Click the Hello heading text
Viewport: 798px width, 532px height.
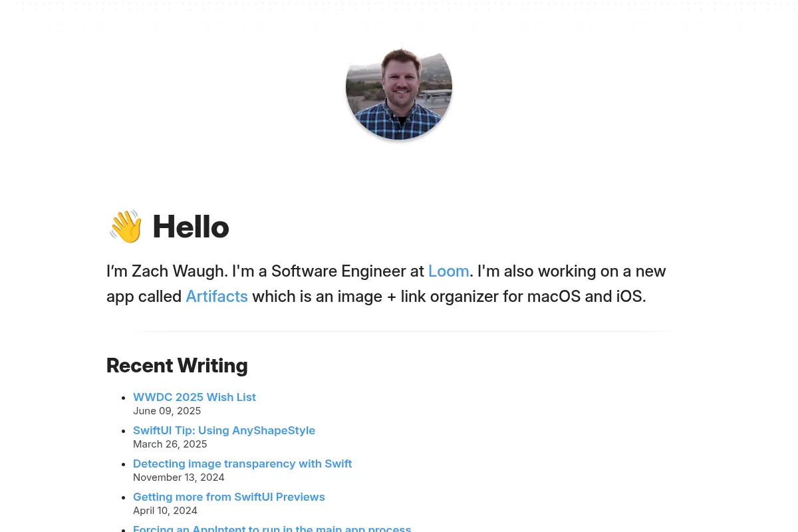pos(191,227)
